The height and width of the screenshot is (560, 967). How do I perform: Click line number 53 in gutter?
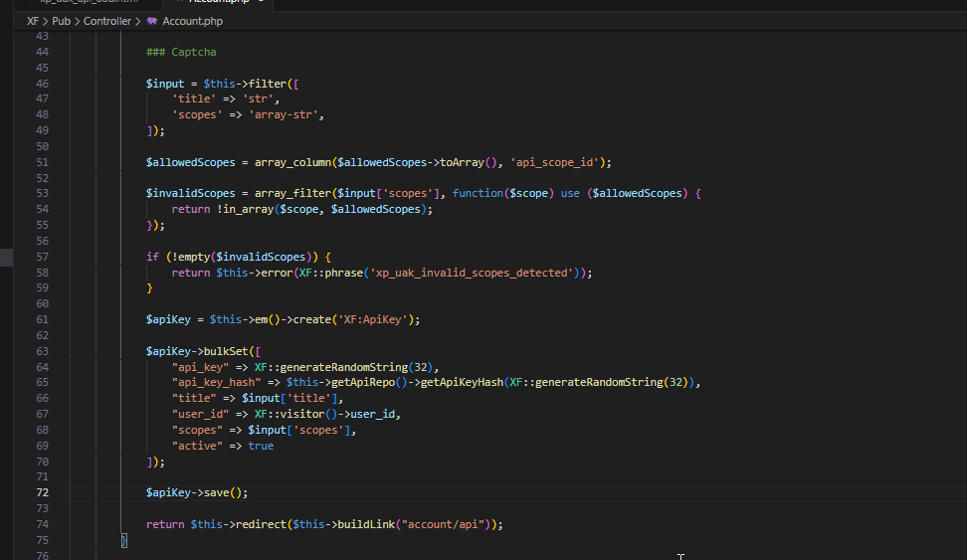(x=42, y=194)
